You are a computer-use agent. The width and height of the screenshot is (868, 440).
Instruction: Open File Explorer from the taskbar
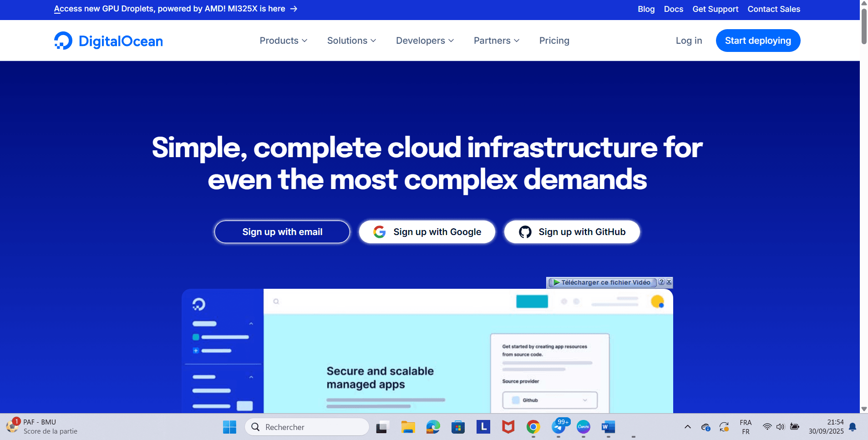tap(408, 427)
